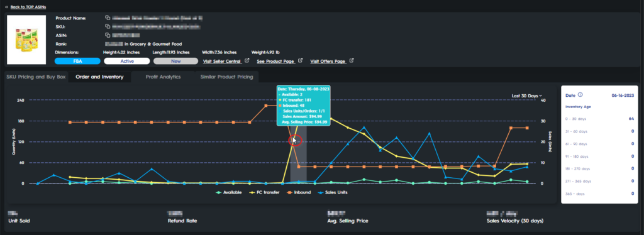The image size is (644, 235).
Task: Select the 61 - 90 days row
Action: point(599,144)
